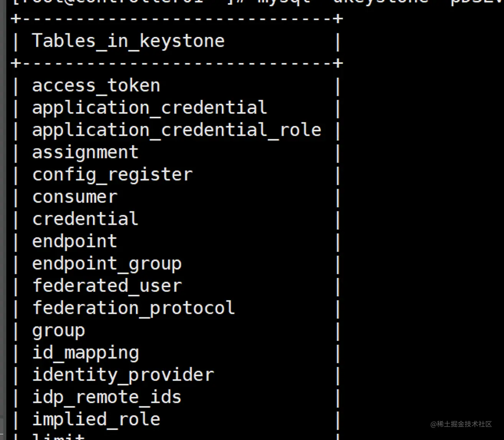Select the assignment table name

pyautogui.click(x=85, y=152)
